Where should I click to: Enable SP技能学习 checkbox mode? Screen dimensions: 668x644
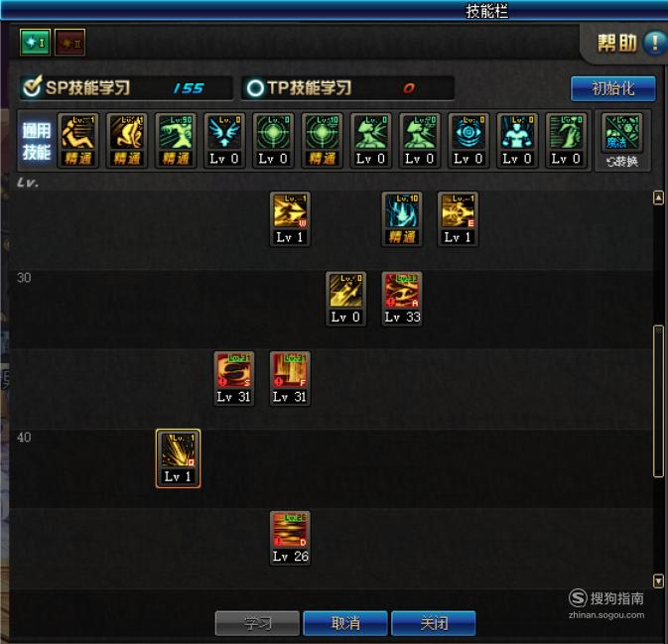click(x=33, y=86)
